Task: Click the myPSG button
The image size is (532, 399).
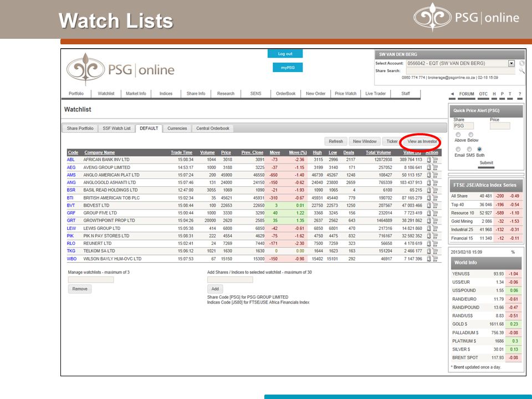Action: pyautogui.click(x=288, y=68)
